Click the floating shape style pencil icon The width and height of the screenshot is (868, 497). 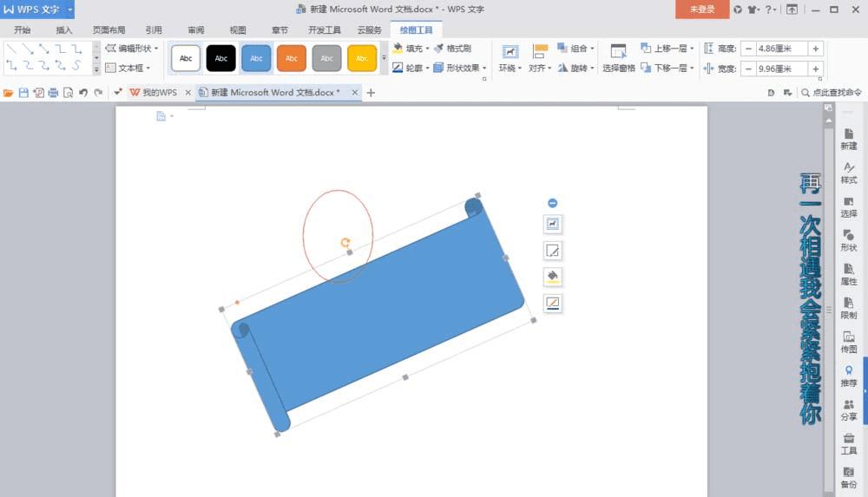[552, 250]
